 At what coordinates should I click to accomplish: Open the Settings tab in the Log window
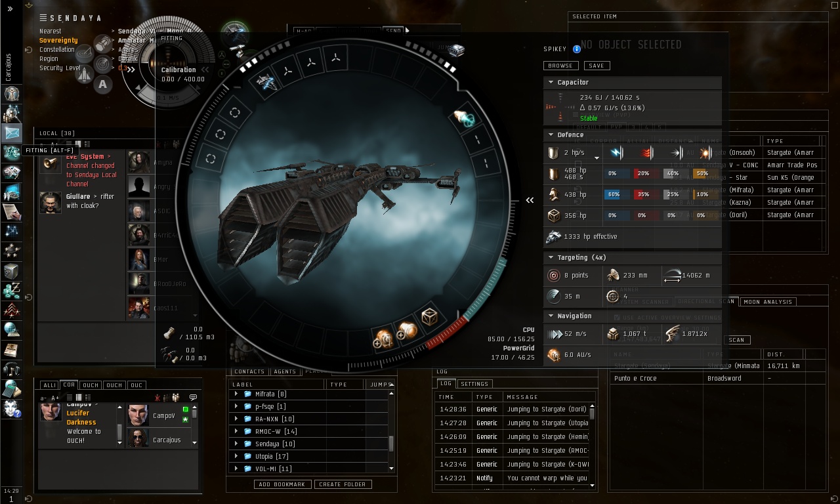tap(474, 384)
